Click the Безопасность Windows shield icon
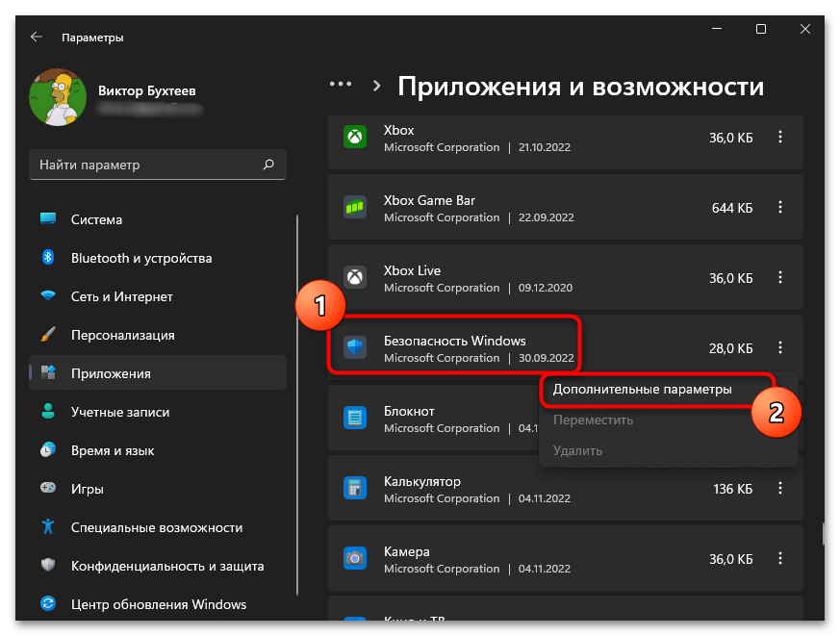840x636 pixels. (x=355, y=347)
